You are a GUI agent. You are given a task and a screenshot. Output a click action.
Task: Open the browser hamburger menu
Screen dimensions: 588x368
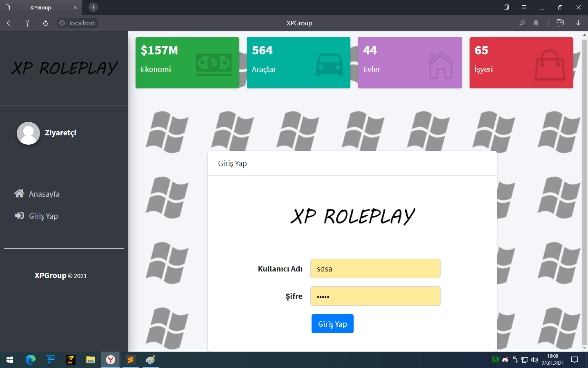[x=524, y=7]
